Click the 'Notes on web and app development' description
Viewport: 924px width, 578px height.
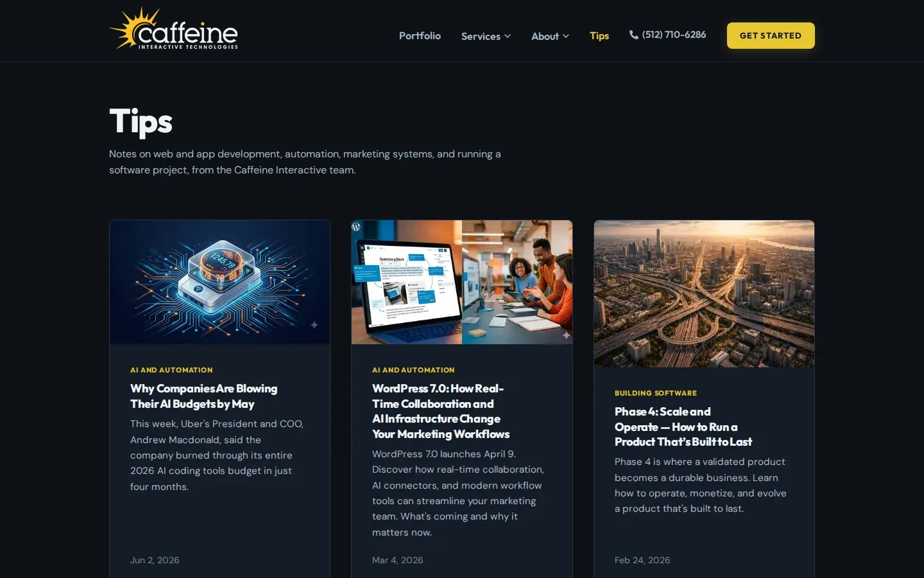305,162
